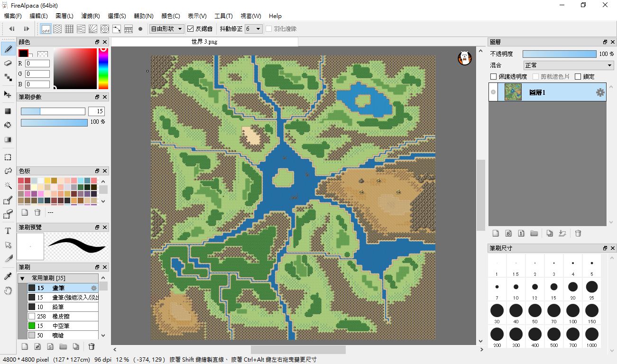
Task: Select the Eyedropper tool
Action: click(x=8, y=276)
